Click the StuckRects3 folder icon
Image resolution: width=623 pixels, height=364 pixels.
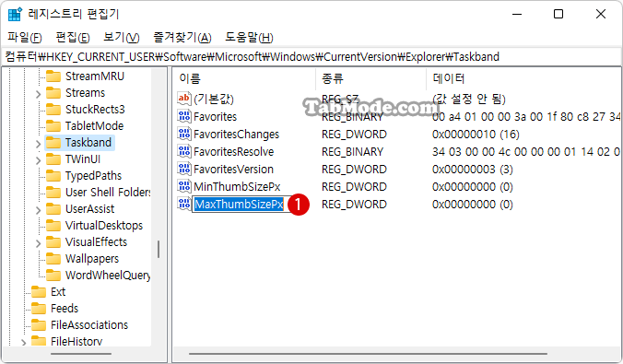point(53,110)
